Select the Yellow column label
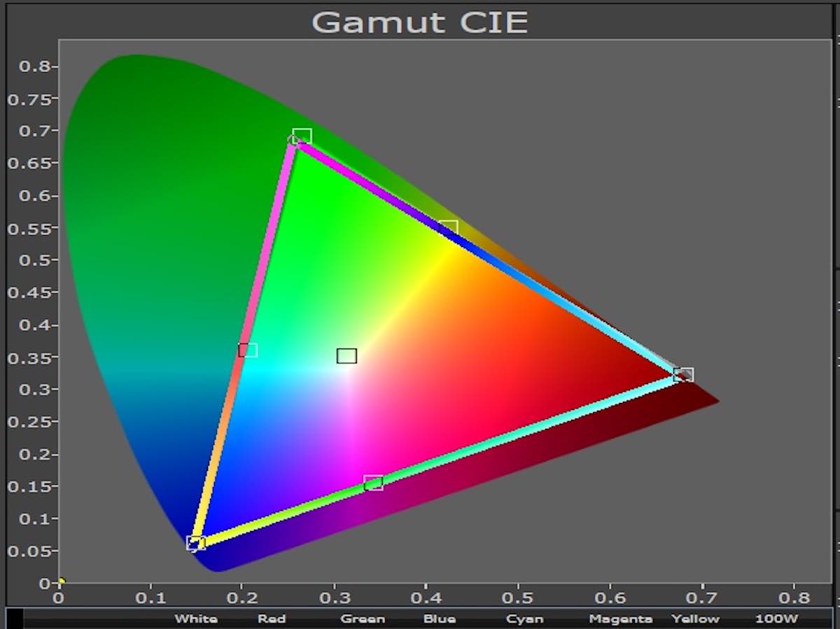This screenshot has width=840, height=629. tap(695, 619)
